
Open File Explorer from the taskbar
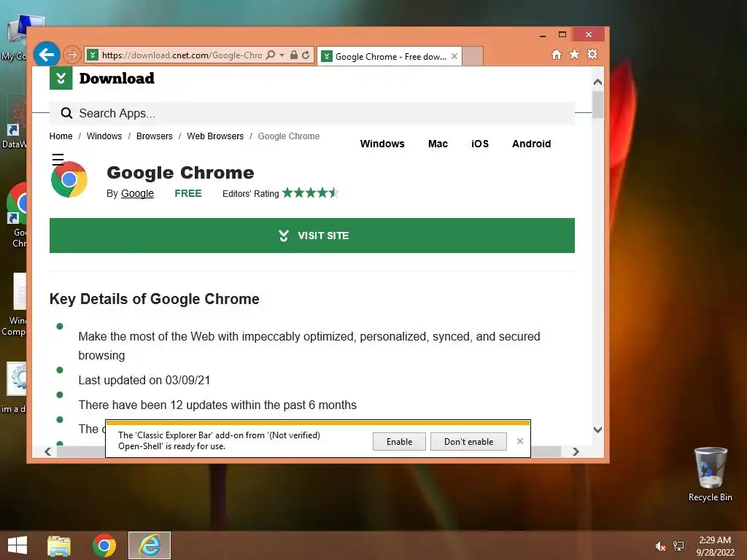coord(59,545)
